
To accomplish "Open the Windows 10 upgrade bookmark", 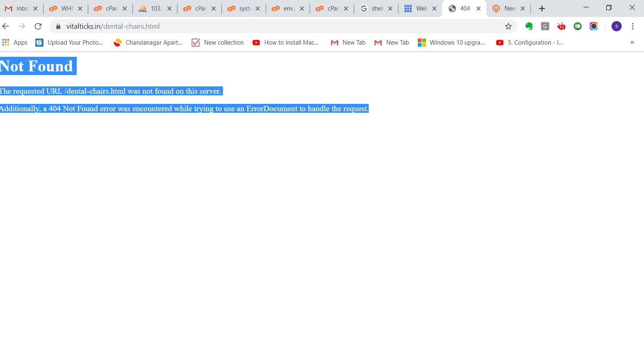I will pyautogui.click(x=451, y=43).
